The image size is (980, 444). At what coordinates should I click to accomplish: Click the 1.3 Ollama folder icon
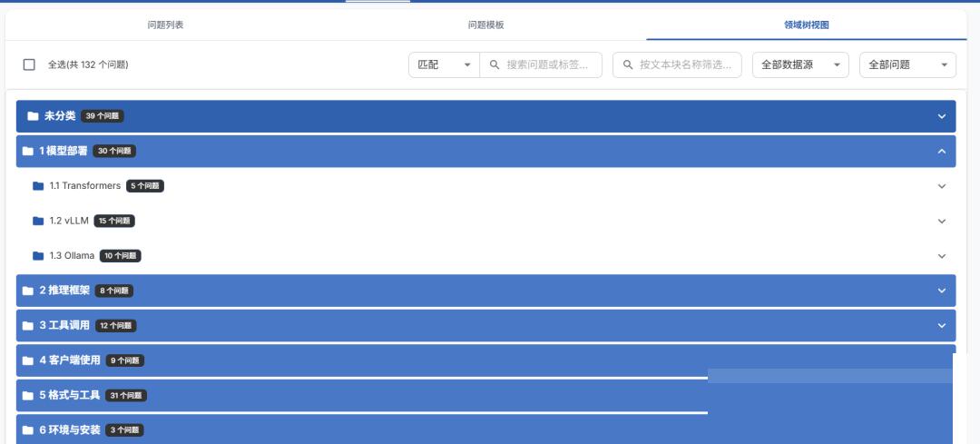coord(38,256)
